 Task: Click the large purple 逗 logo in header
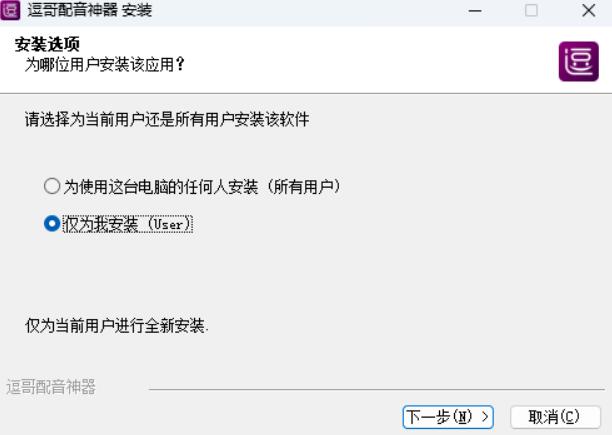578,62
